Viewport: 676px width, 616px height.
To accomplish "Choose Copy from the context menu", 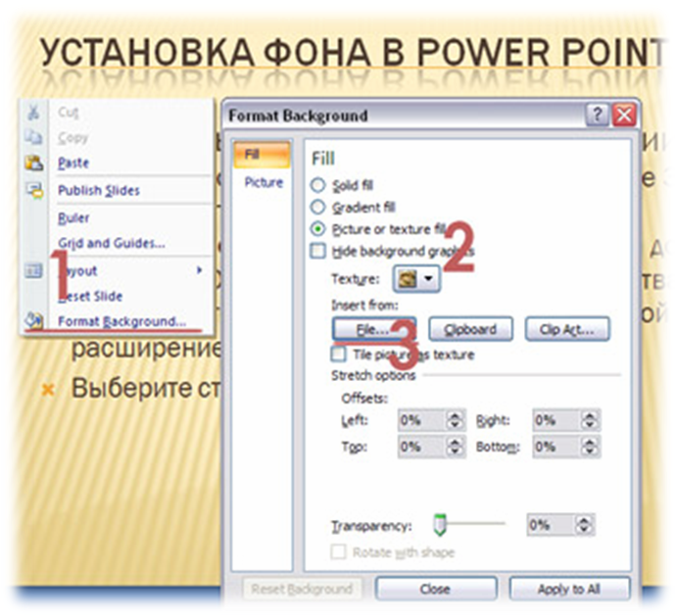I will 72,137.
